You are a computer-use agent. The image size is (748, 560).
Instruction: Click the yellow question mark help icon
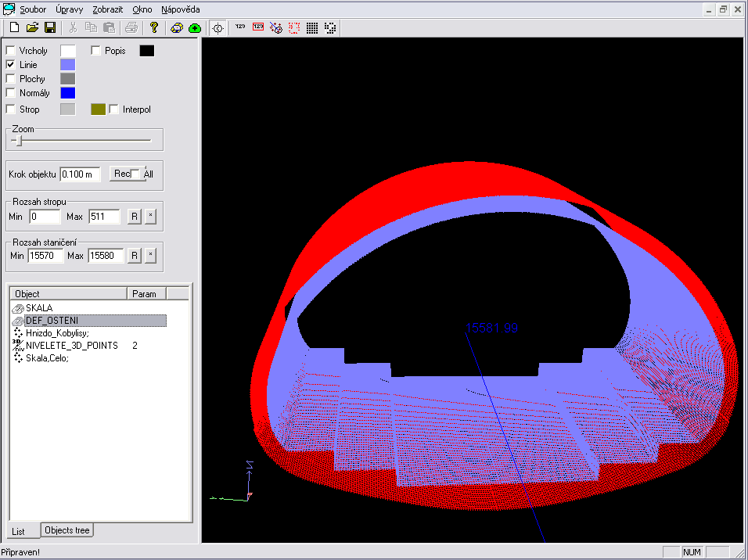pyautogui.click(x=154, y=28)
